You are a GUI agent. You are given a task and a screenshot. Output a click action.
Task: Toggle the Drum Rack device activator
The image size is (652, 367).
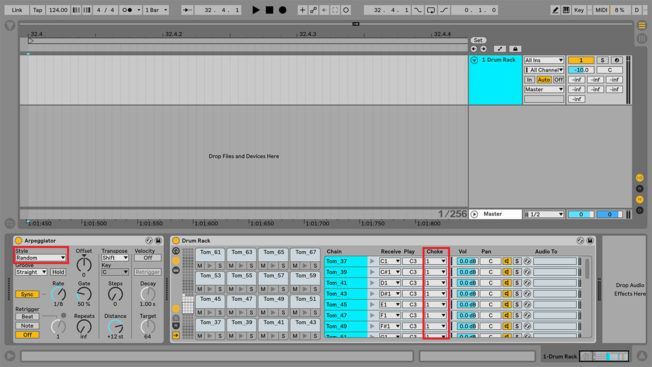tap(175, 241)
